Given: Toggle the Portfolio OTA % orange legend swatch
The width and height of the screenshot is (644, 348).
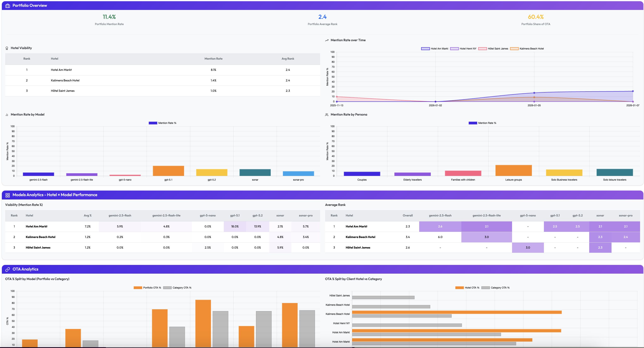Looking at the screenshot, I should [x=138, y=288].
